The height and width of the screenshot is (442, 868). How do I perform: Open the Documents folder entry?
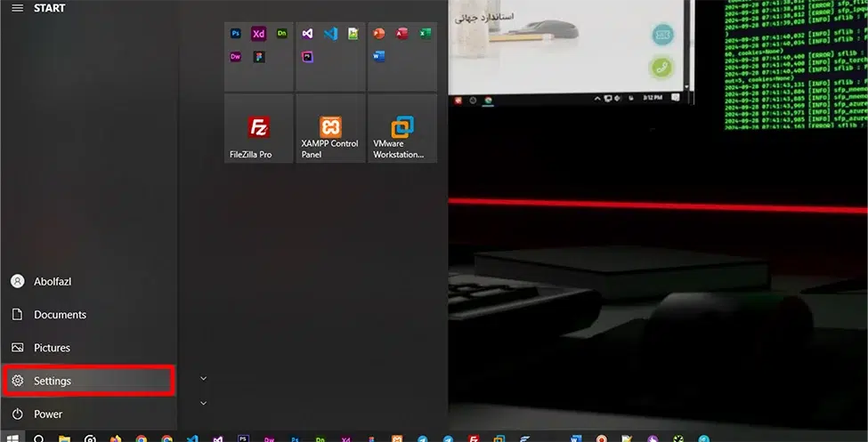point(60,315)
